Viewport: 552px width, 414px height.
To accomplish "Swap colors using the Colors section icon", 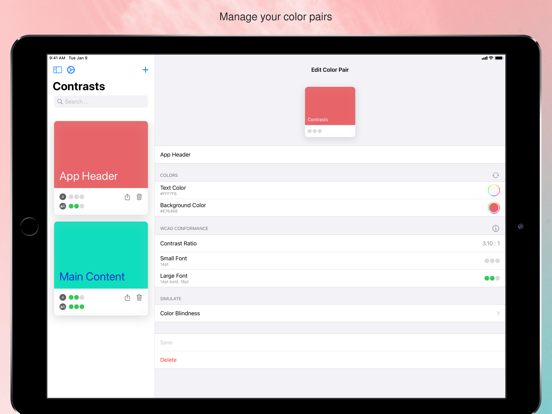I will [x=495, y=175].
